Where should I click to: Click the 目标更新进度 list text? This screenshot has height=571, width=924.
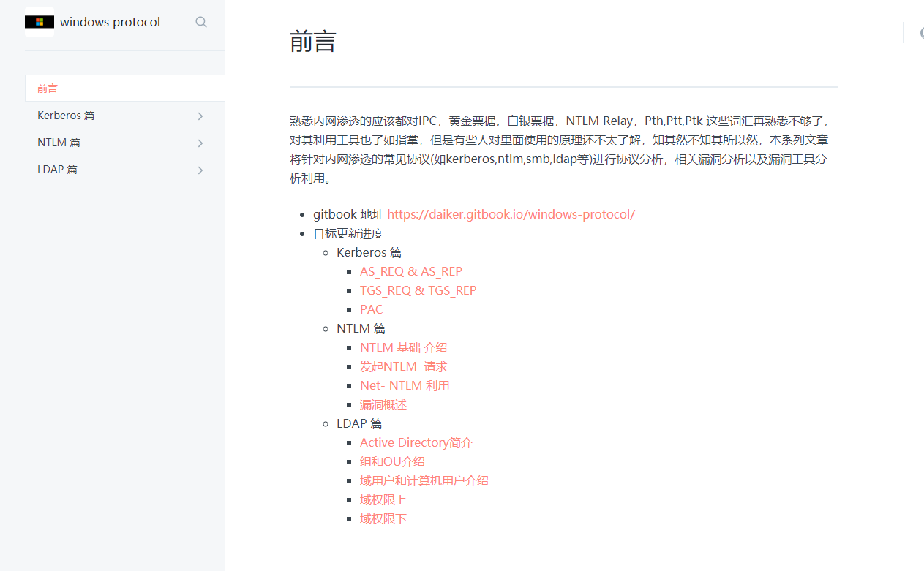[x=348, y=233]
